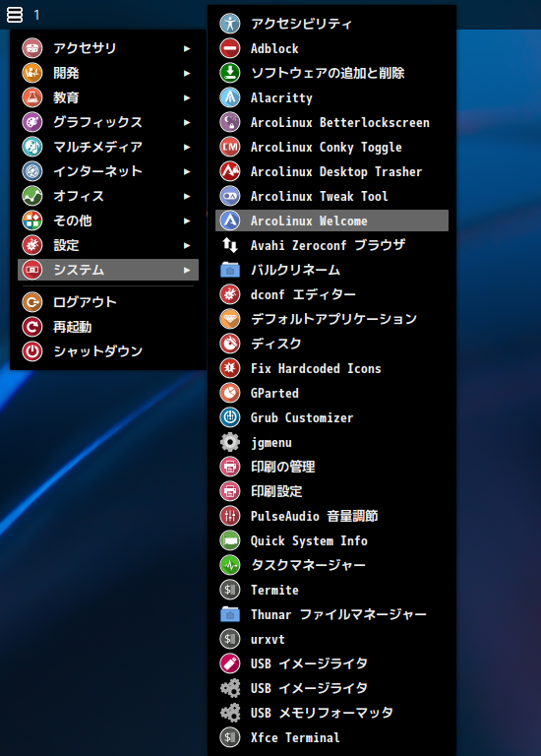Viewport: 541px width, 756px height.
Task: Click the Avahi Zeroconf arrows icon
Action: click(230, 245)
